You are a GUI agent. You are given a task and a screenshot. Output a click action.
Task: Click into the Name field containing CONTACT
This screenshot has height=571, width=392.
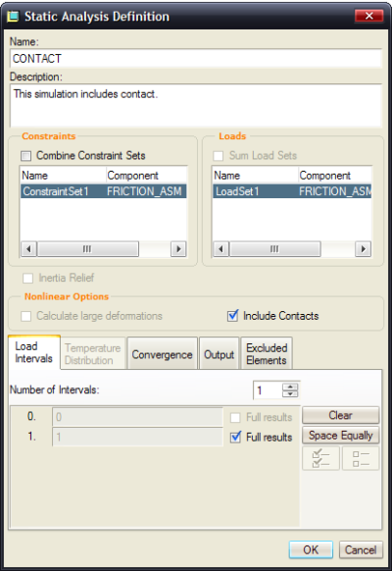point(196,58)
